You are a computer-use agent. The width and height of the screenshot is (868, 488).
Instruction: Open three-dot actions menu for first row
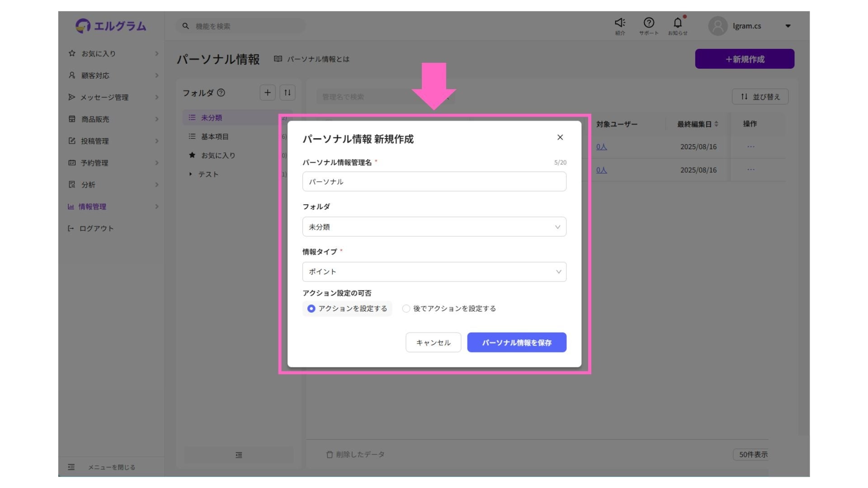750,146
